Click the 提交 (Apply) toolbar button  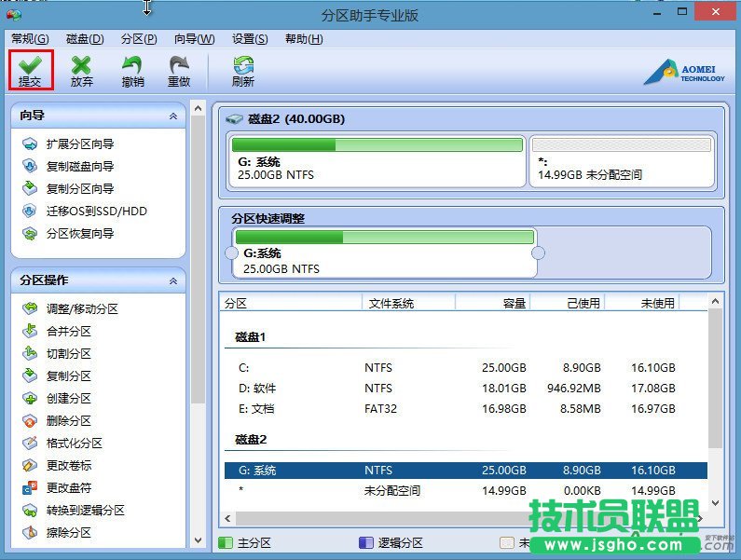click(30, 70)
